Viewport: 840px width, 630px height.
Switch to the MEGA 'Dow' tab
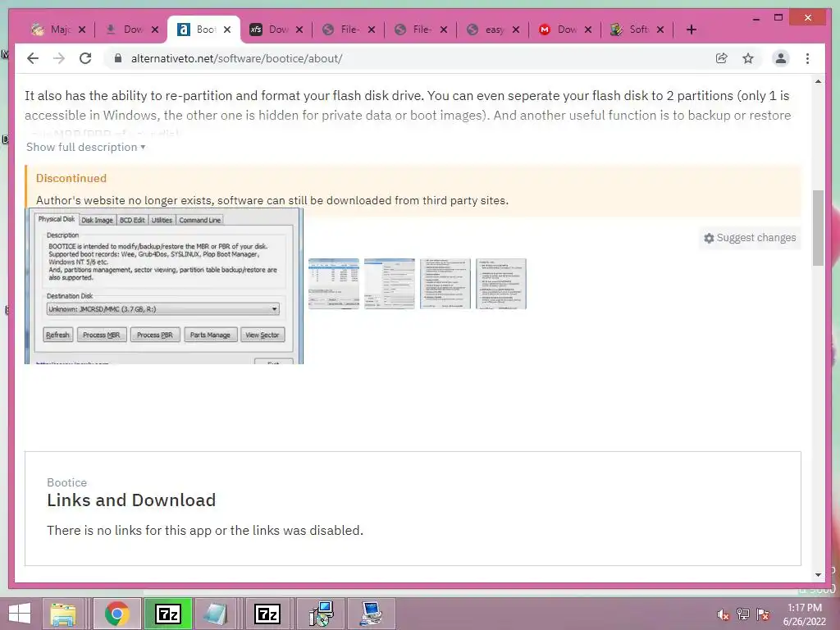coord(567,30)
